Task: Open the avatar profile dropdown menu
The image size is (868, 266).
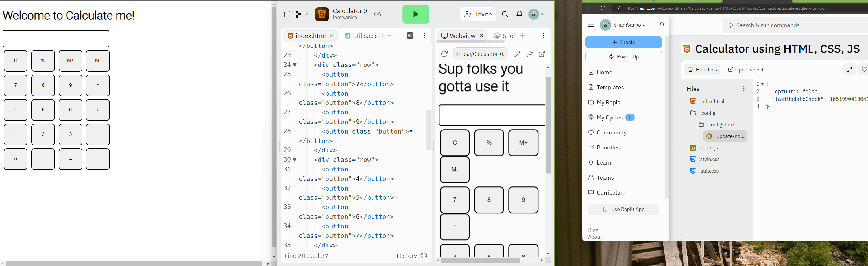Action: (x=537, y=14)
